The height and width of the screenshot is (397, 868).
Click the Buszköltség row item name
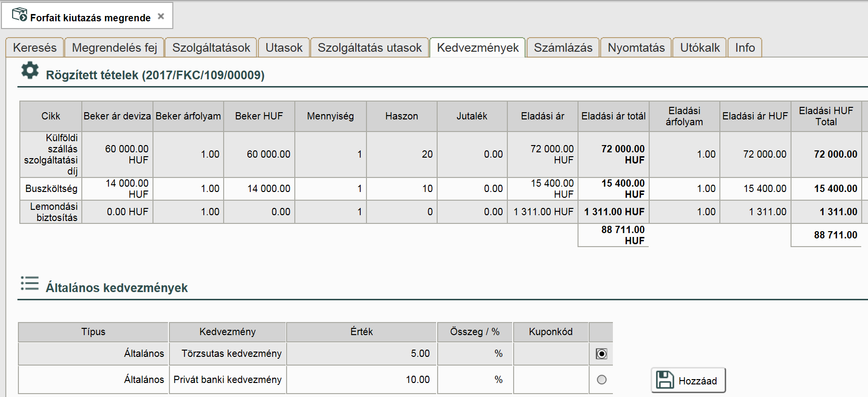tap(51, 189)
